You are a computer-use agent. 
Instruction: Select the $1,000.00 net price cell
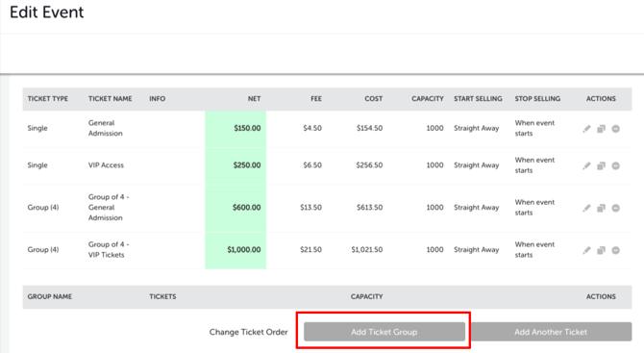click(x=235, y=250)
